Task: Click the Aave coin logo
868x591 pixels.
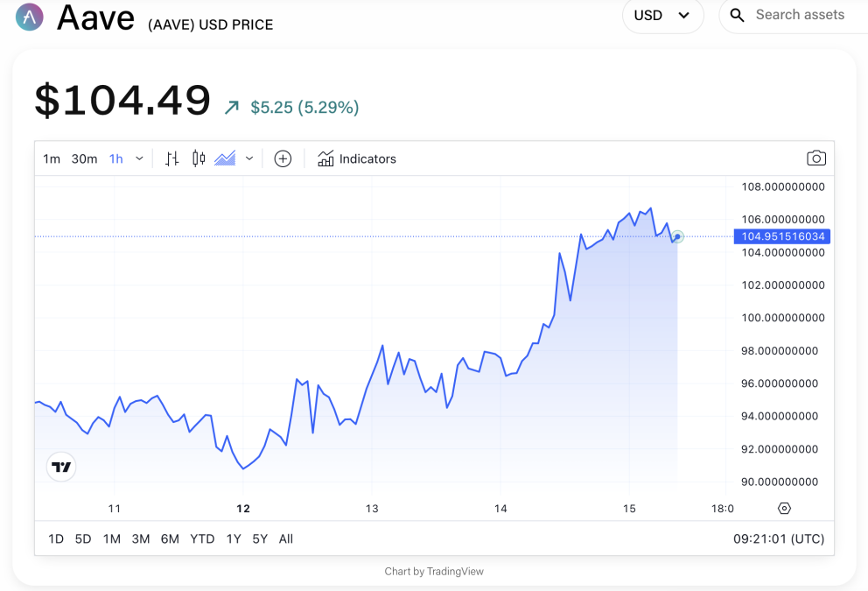Action: 29,17
